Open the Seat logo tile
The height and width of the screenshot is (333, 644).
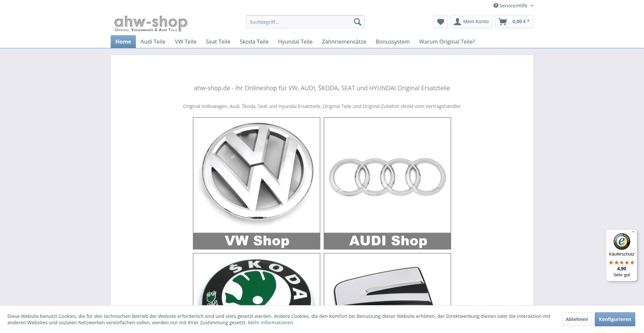387,279
